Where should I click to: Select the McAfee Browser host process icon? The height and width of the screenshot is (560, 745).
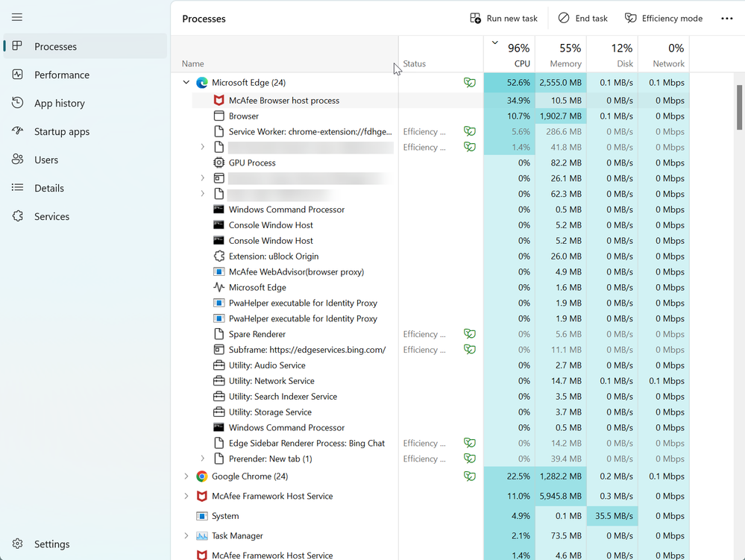click(219, 101)
